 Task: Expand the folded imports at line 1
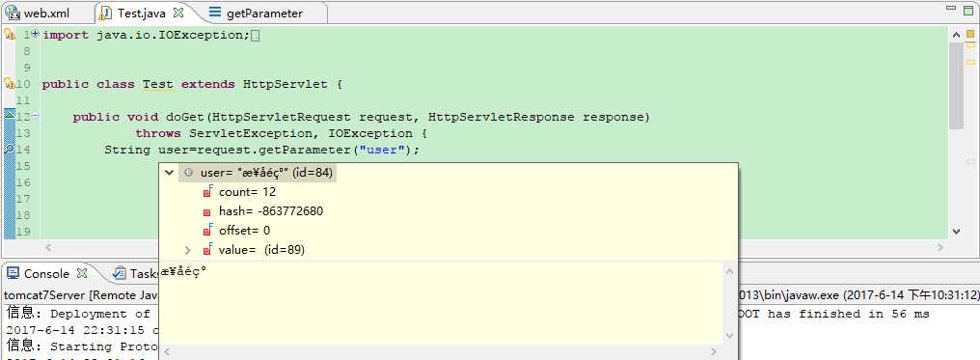[36, 34]
